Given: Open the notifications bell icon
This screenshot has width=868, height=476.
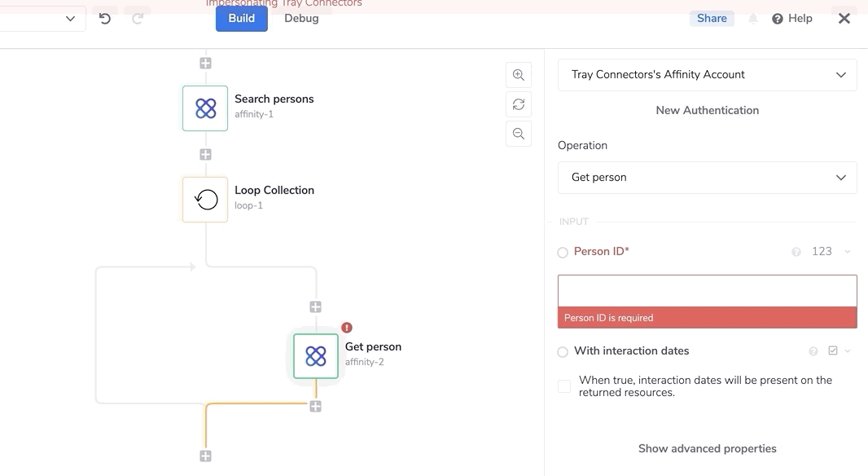Looking at the screenshot, I should coord(753,18).
